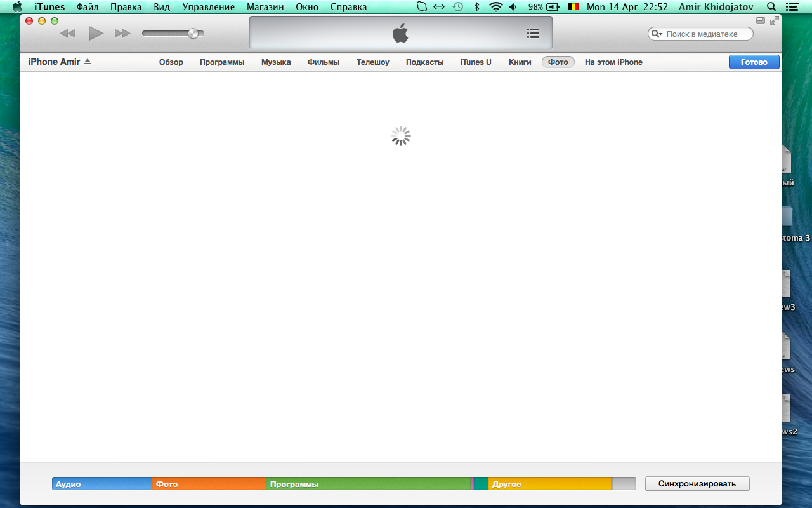Switch to the Фильмы tab
This screenshot has height=508, width=812.
coord(324,62)
